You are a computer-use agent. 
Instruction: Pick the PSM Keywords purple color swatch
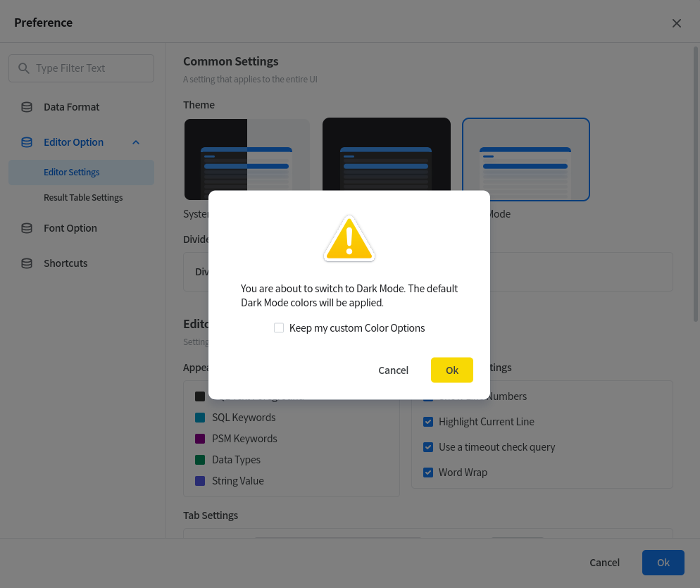point(200,439)
